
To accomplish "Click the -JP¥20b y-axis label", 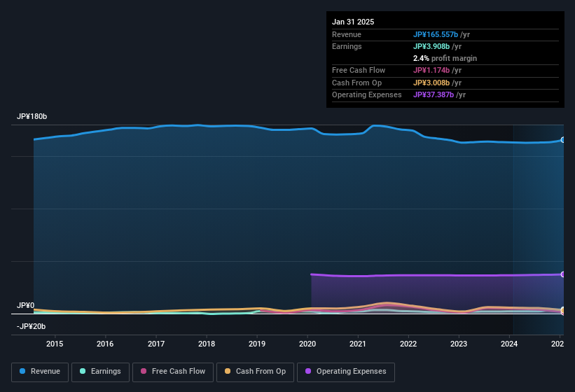I will (32, 326).
